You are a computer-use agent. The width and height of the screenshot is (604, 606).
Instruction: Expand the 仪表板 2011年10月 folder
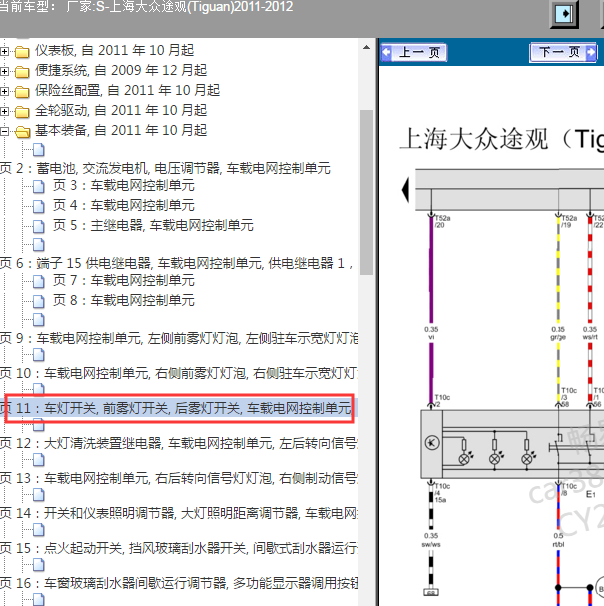(x=4, y=51)
